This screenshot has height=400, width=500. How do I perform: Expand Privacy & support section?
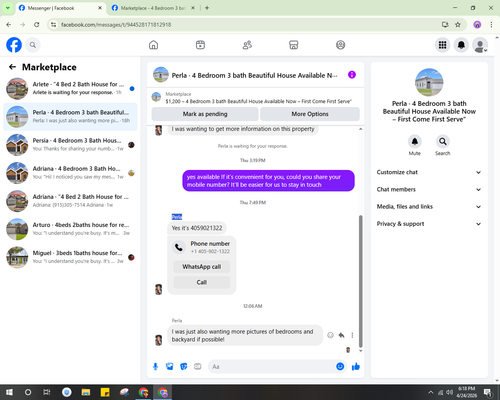click(429, 224)
